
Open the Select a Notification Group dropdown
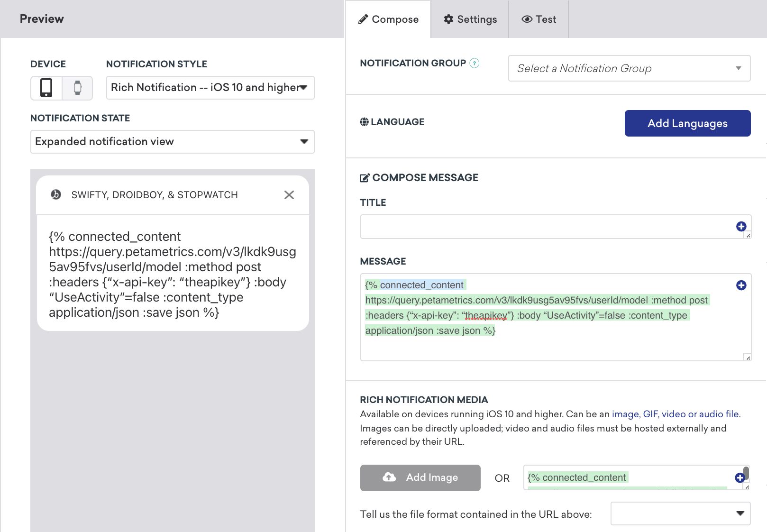tap(629, 68)
